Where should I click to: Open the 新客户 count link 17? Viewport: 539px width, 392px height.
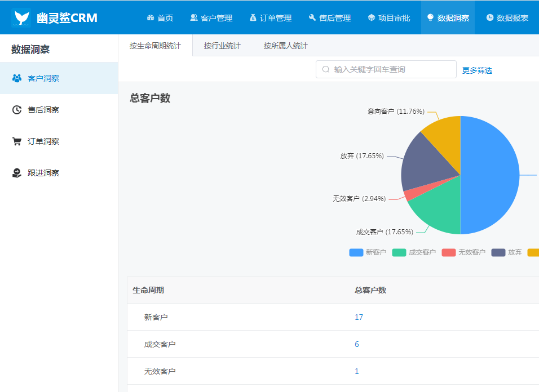[x=359, y=317]
